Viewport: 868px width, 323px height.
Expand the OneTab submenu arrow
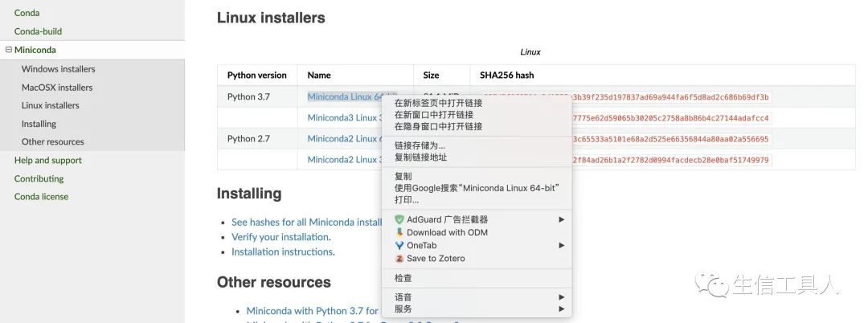(561, 246)
